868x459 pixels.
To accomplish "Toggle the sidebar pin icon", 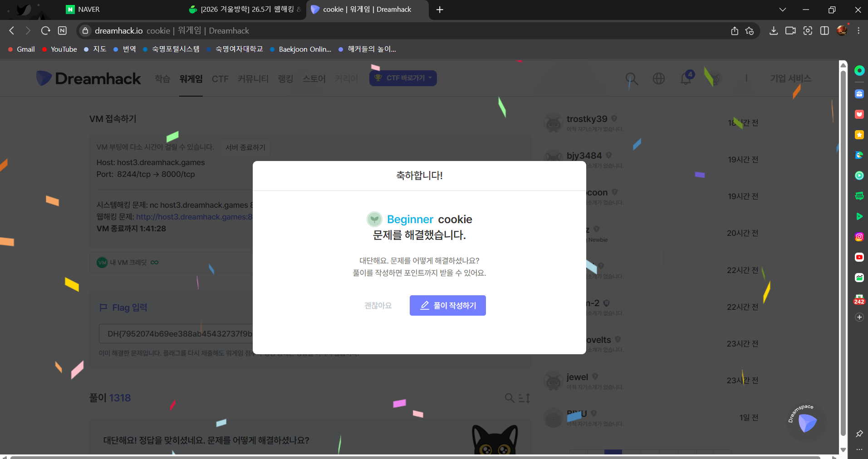I will click(x=859, y=433).
